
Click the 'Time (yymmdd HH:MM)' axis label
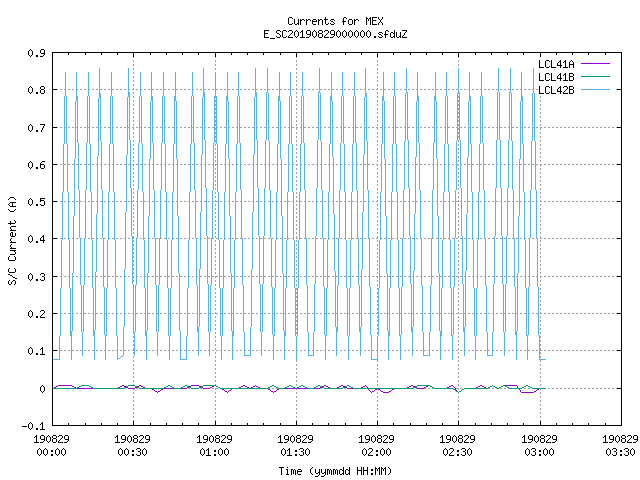tap(335, 471)
